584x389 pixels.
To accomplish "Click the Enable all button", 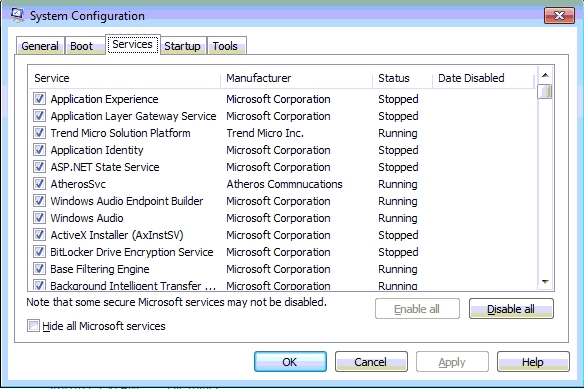I will pyautogui.click(x=417, y=309).
